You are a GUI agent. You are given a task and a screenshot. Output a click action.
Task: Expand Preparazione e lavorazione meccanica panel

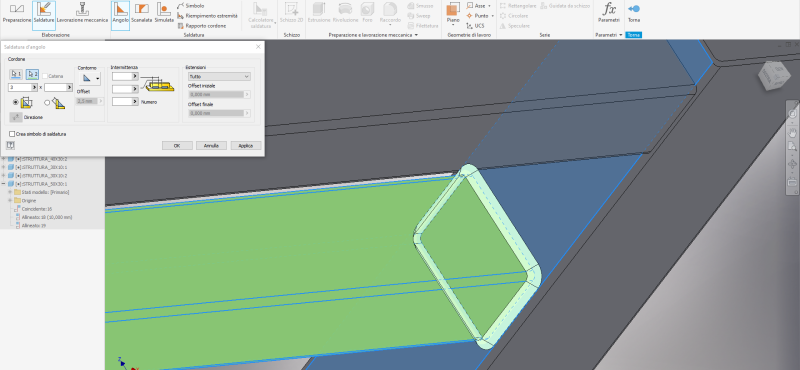click(x=416, y=35)
